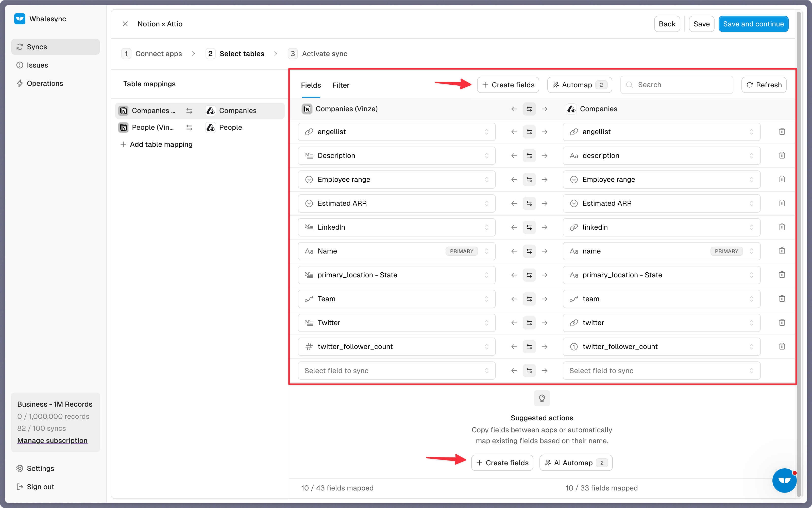Toggle two-way sync for Description row
Screen dimensions: 812x508
tap(529, 155)
